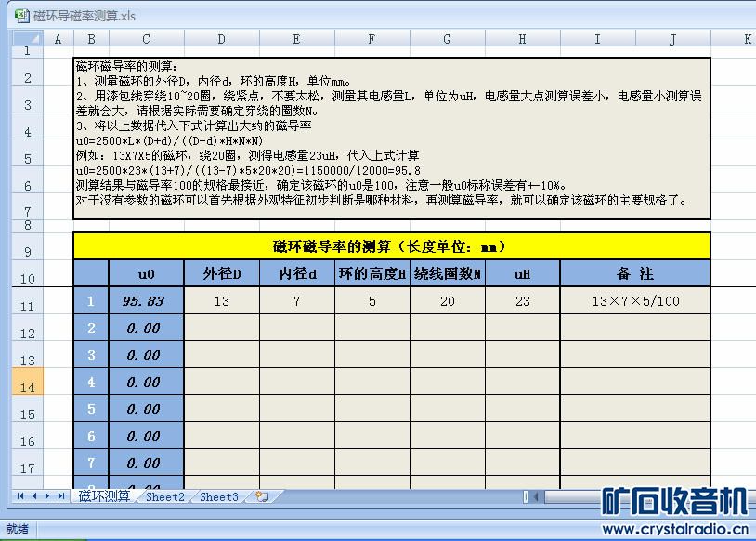The image size is (756, 541).
Task: Select column A header
Action: point(59,39)
